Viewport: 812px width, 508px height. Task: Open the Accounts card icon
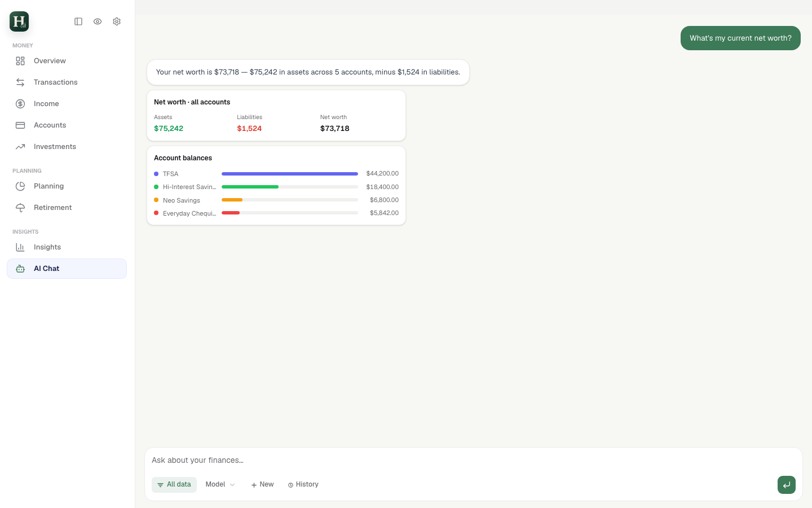pos(20,125)
